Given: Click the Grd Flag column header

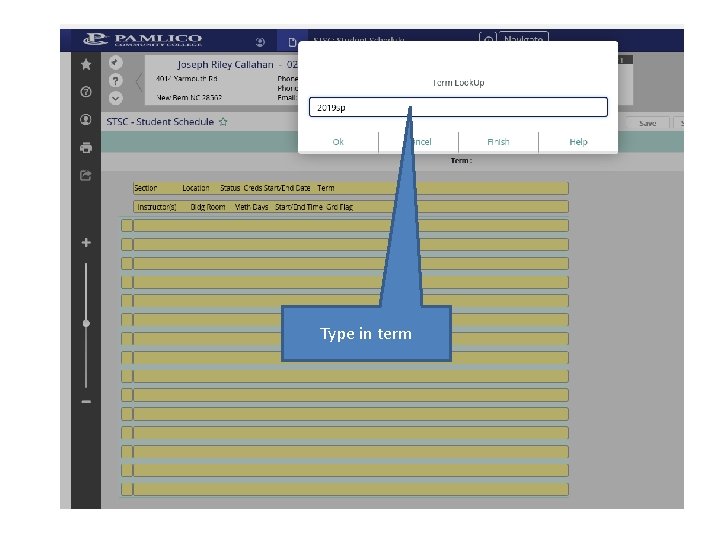Looking at the screenshot, I should 340,207.
